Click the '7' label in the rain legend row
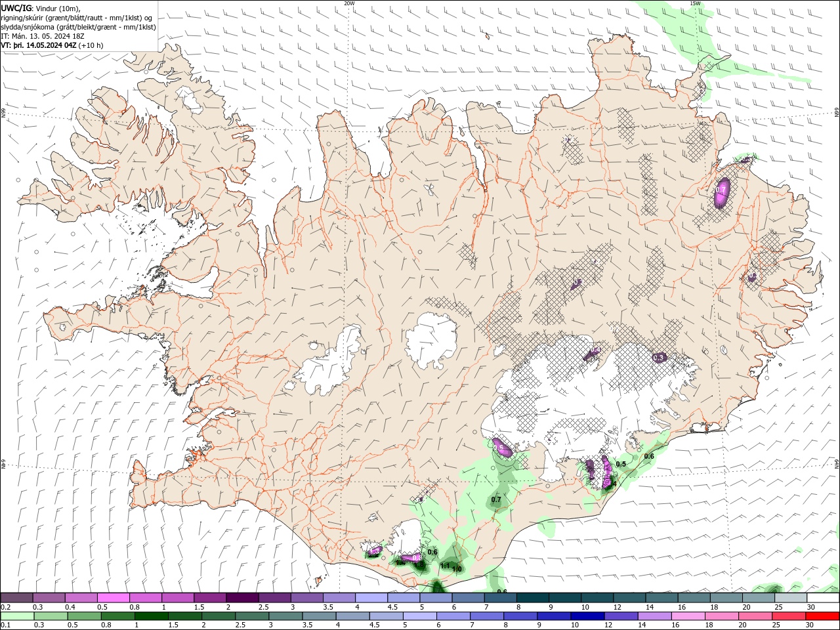 pyautogui.click(x=473, y=625)
